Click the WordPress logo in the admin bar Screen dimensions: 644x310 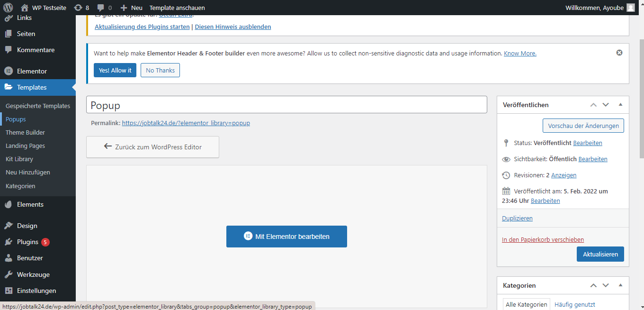point(8,8)
